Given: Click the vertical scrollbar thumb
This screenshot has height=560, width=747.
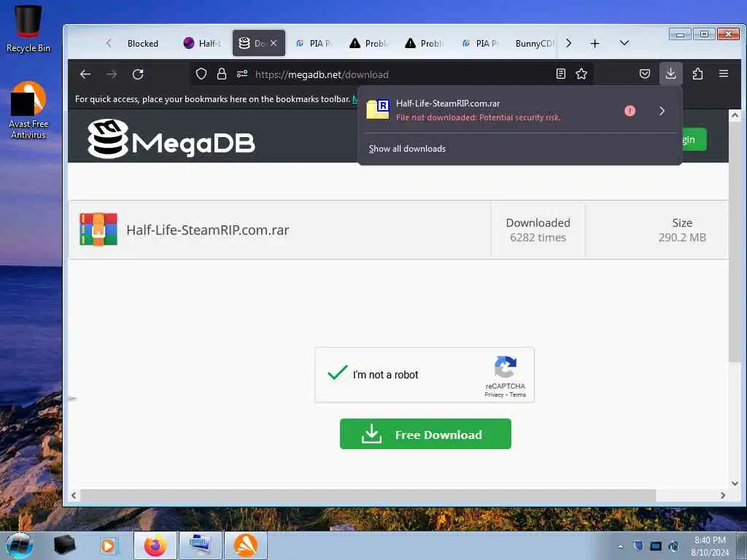Looking at the screenshot, I should coord(735,241).
